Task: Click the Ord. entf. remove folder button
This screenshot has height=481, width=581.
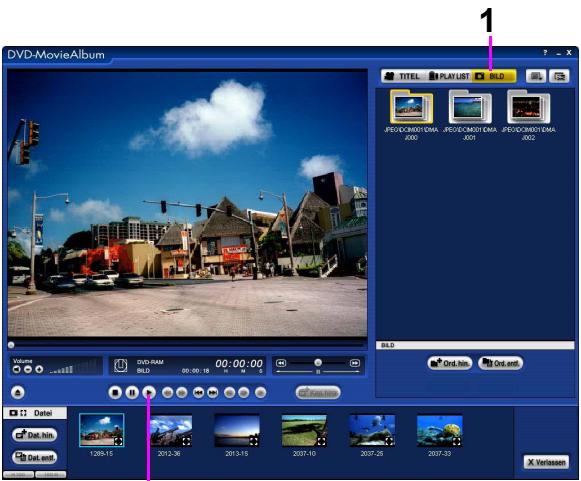Action: [x=500, y=363]
